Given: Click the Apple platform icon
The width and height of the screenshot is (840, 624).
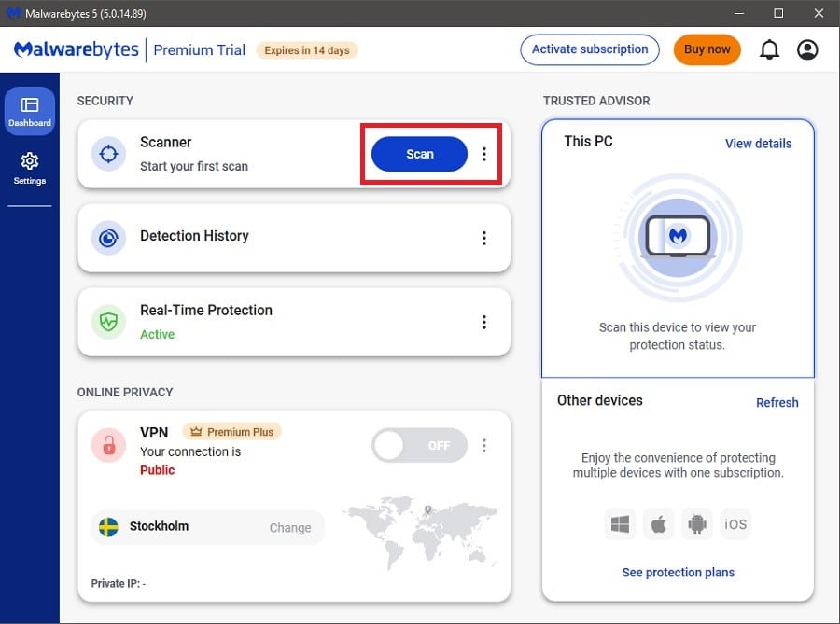Looking at the screenshot, I should (658, 524).
